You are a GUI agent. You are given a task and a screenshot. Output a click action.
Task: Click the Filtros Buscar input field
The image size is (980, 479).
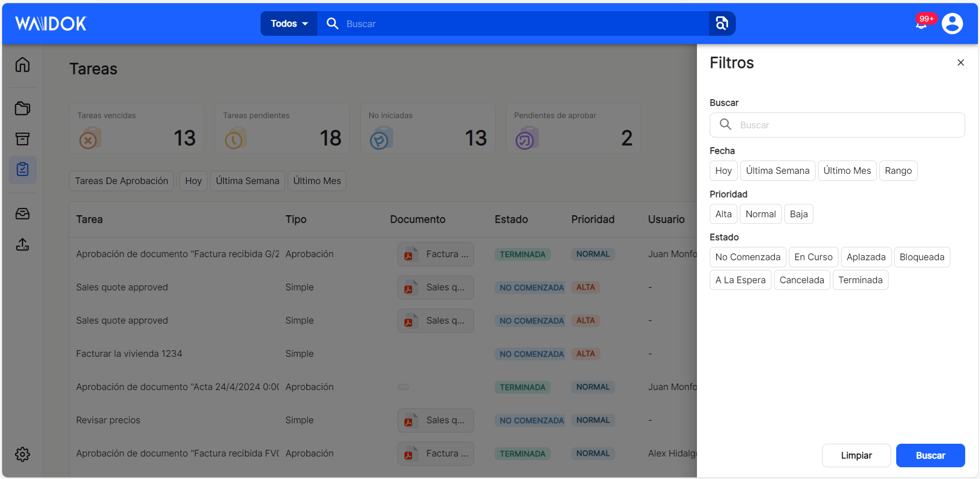[837, 125]
